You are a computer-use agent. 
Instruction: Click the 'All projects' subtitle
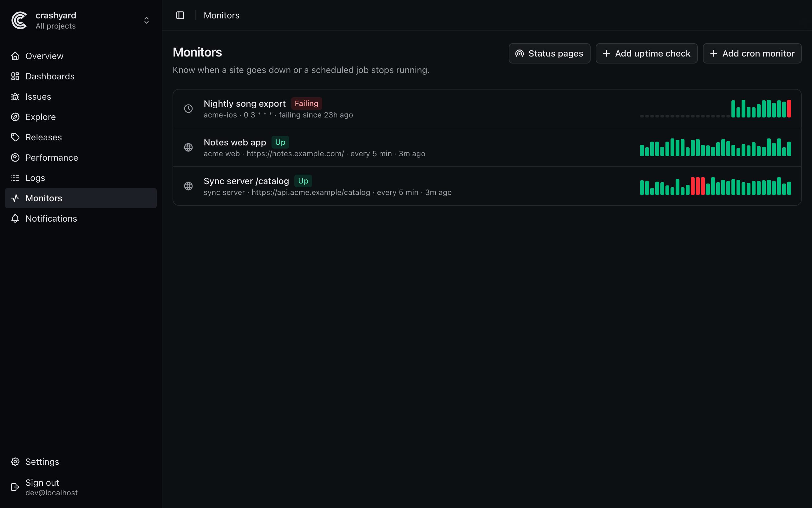coord(56,26)
